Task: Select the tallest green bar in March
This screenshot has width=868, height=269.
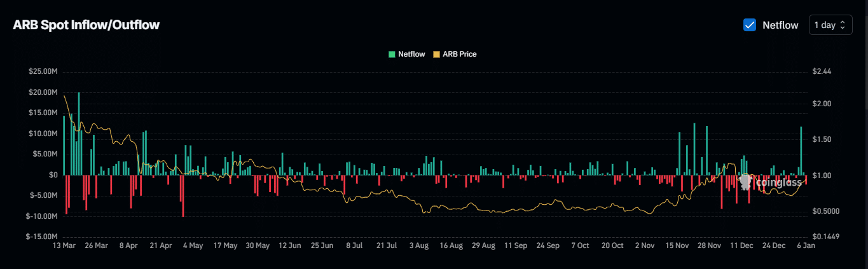Action: pos(79,133)
